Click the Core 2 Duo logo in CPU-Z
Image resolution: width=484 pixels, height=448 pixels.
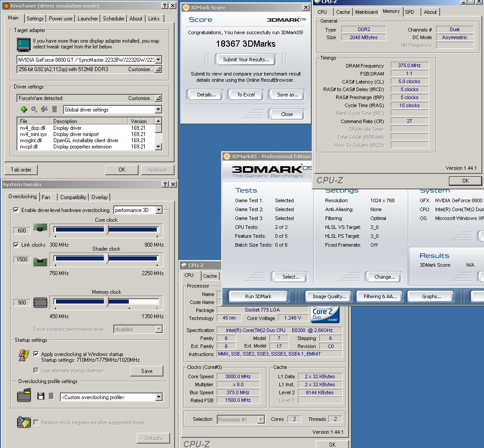pos(324,314)
